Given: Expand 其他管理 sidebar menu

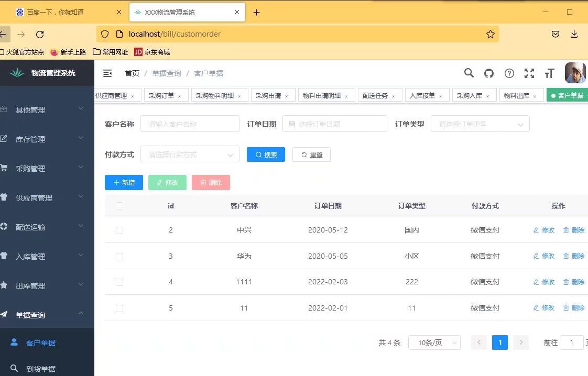Looking at the screenshot, I should coord(47,109).
